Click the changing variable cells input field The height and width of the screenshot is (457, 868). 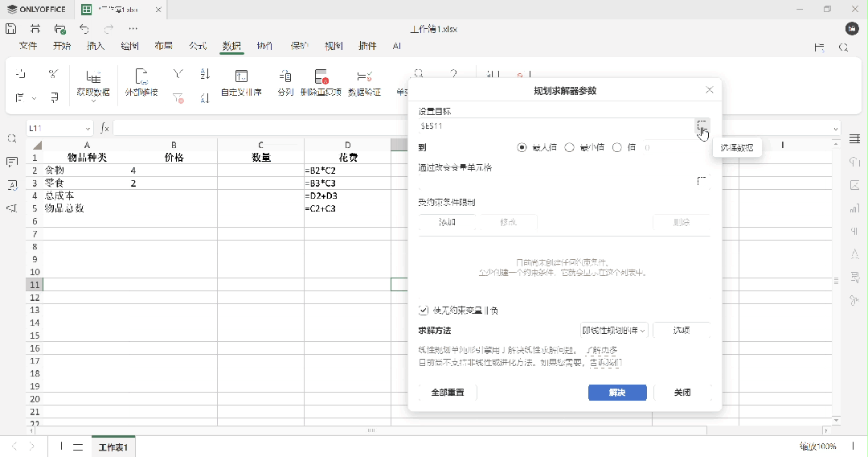pyautogui.click(x=556, y=181)
